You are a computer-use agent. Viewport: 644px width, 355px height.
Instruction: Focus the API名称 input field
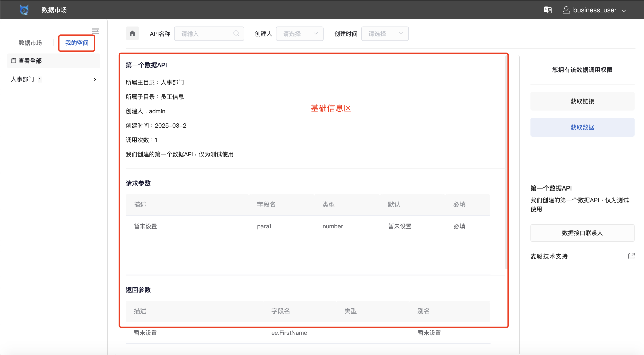[209, 33]
